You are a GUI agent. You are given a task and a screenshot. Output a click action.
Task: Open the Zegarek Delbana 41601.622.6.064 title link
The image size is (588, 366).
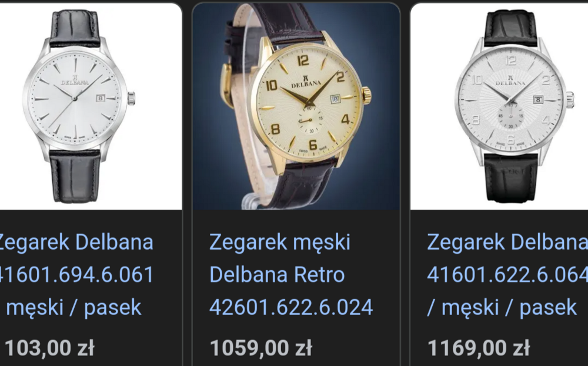coord(507,274)
